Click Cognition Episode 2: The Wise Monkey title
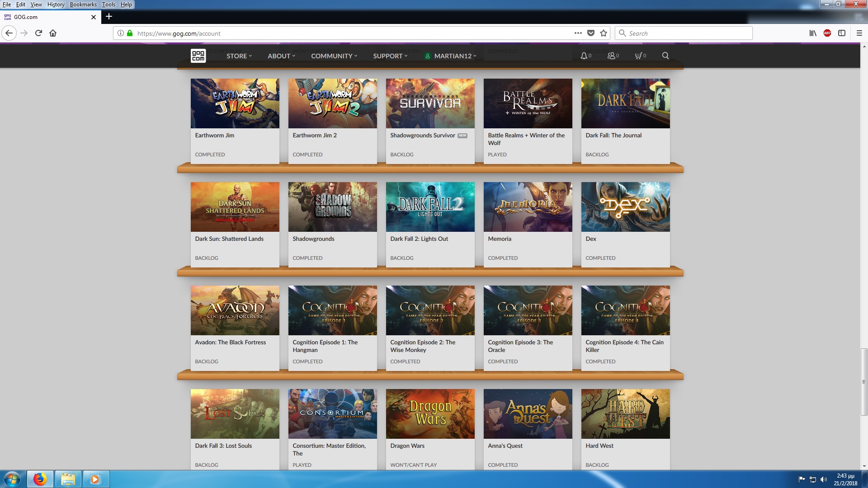The width and height of the screenshot is (868, 488). click(423, 346)
